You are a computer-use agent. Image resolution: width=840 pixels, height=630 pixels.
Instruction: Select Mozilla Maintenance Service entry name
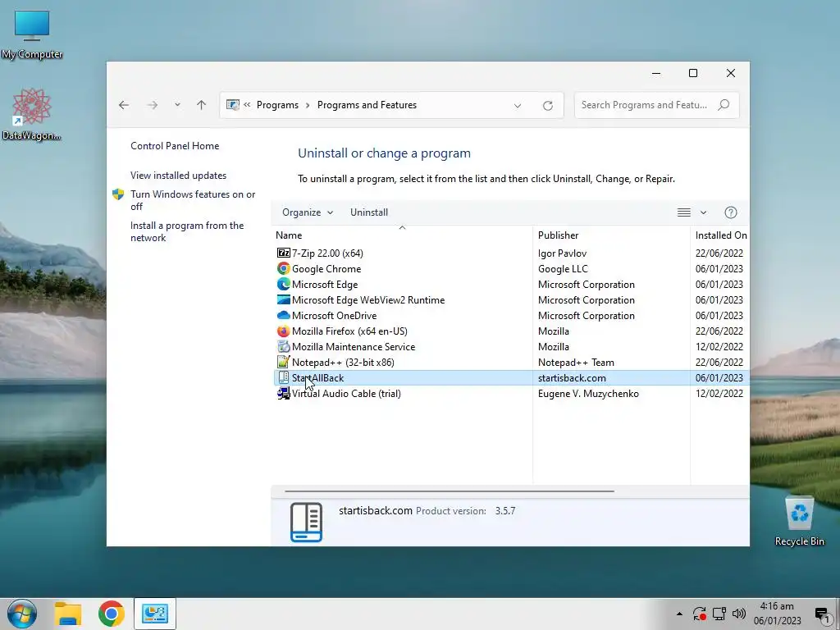(354, 347)
